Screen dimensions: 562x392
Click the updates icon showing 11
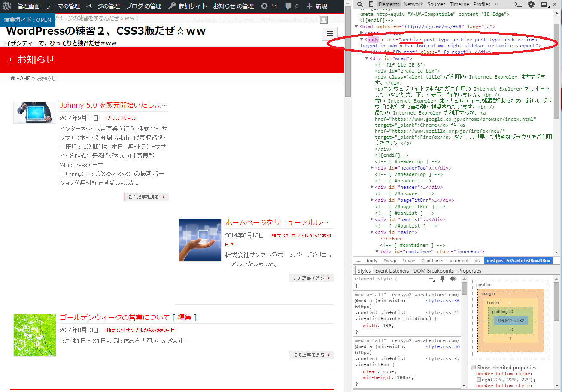pyautogui.click(x=269, y=6)
